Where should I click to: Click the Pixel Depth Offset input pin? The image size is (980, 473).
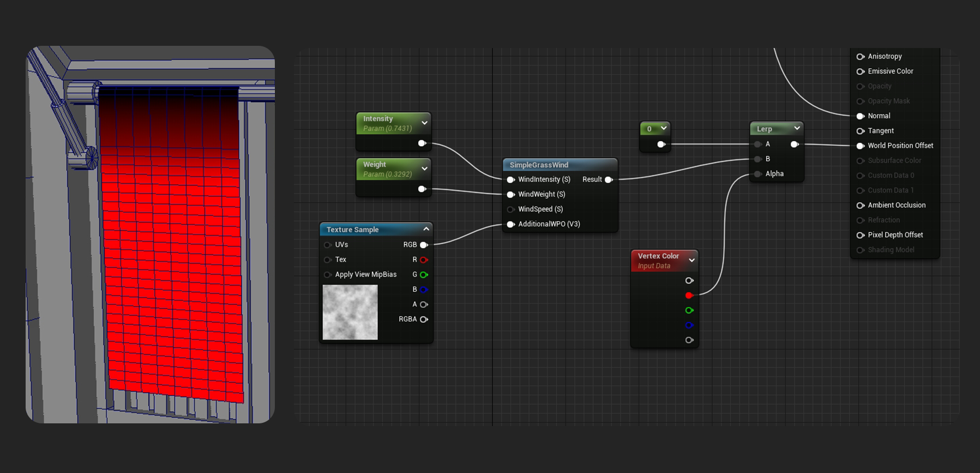pyautogui.click(x=861, y=235)
